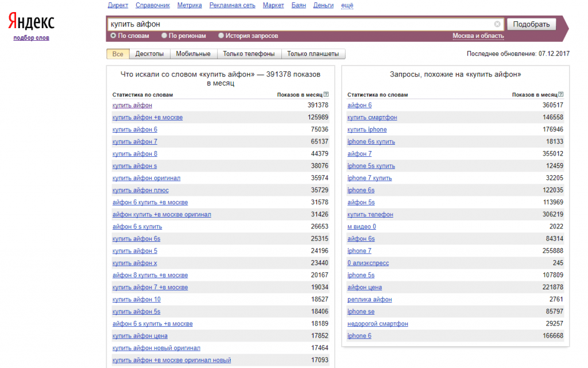Open the 'недорогой смартфон' similar query
The width and height of the screenshot is (588, 368).
tap(378, 324)
